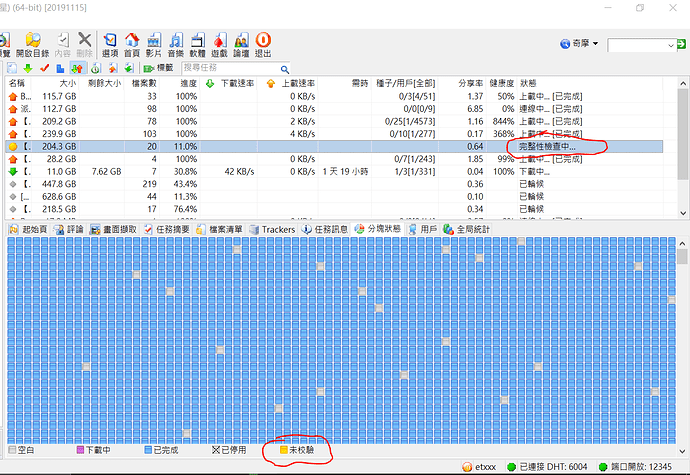690x475 pixels.
Task: Click the pink 下載中 legend swatch
Action: click(x=80, y=450)
